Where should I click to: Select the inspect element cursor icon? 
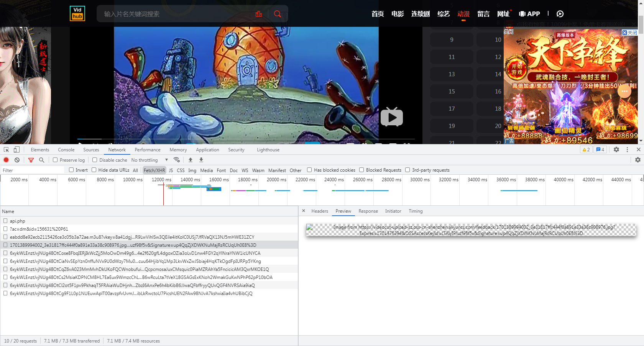(x=7, y=149)
